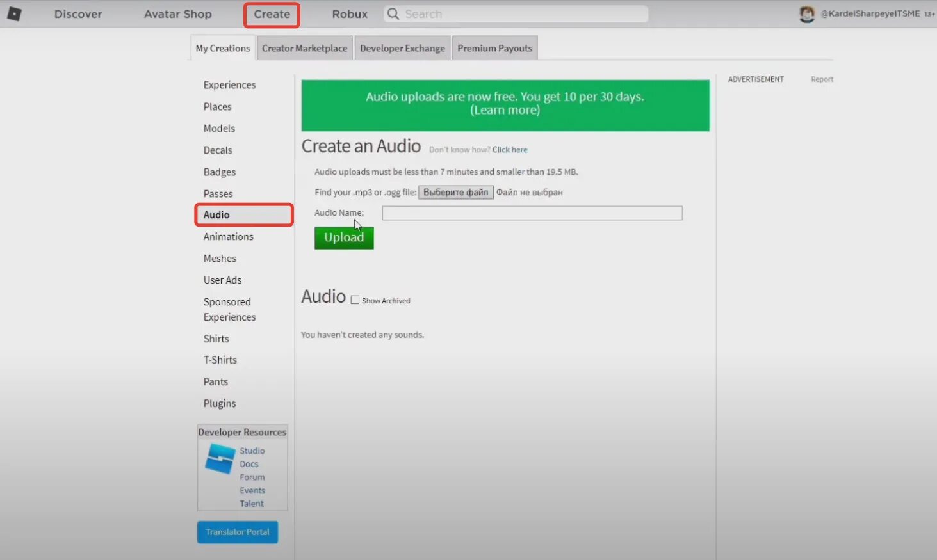This screenshot has width=937, height=560.
Task: Open the 'Click here' help link
Action: click(x=510, y=150)
